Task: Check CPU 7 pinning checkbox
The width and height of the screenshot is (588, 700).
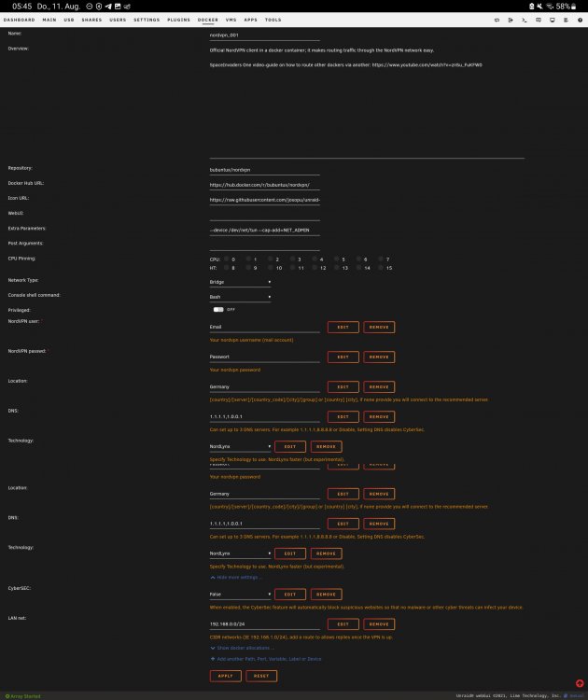Action: (x=381, y=259)
